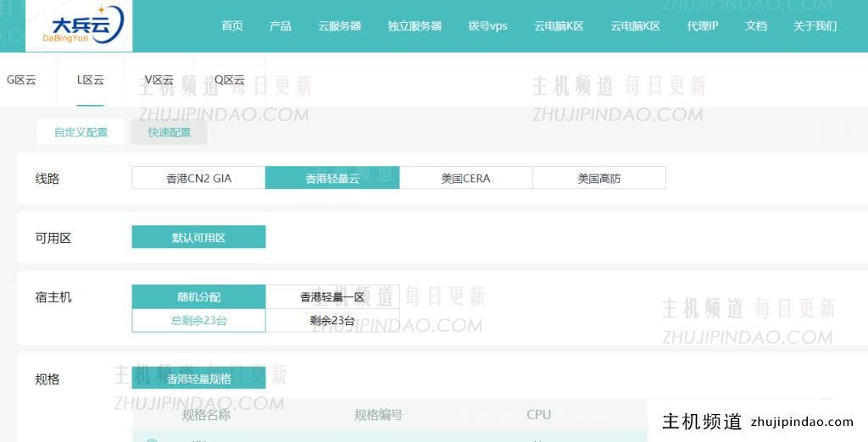Go to 云服务器 in navigation
This screenshot has width=868, height=442.
[339, 25]
